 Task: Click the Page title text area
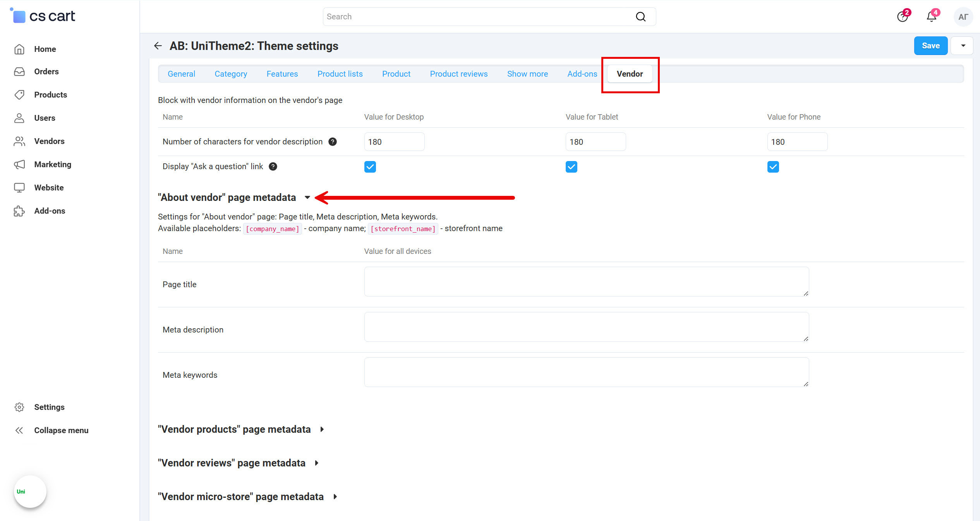coord(586,281)
